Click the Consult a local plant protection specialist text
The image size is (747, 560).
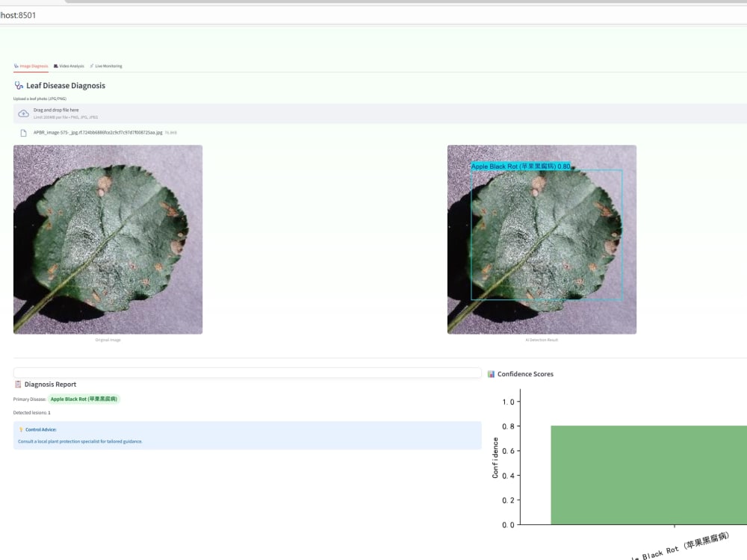tap(80, 441)
